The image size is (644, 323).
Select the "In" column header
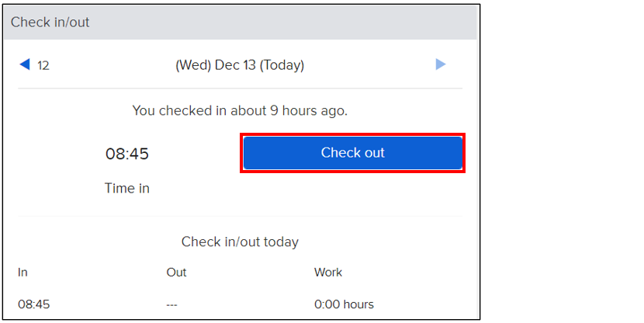point(23,273)
